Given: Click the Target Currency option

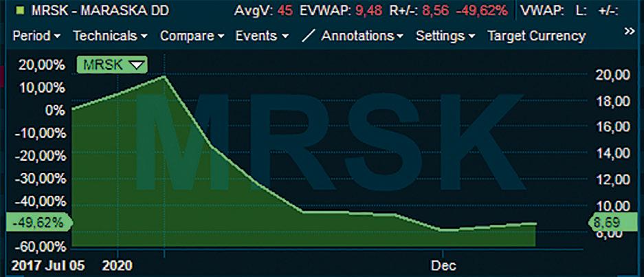Looking at the screenshot, I should coord(536,36).
